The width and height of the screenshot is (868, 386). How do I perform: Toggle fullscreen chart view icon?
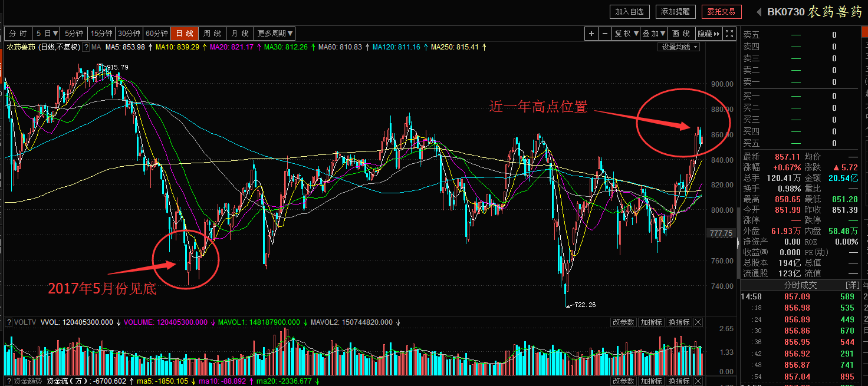[729, 34]
